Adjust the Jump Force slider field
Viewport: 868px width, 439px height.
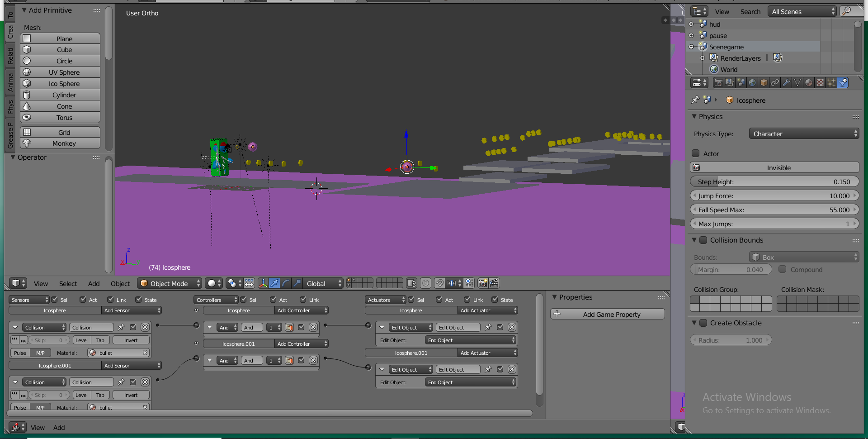774,196
